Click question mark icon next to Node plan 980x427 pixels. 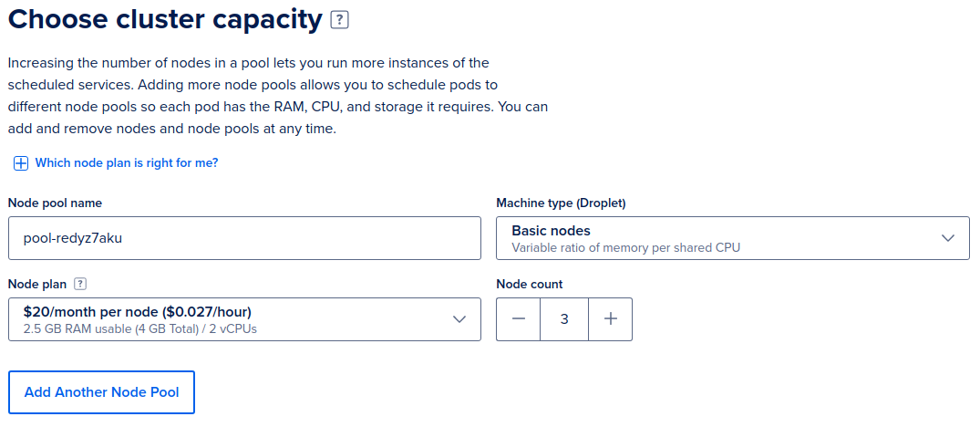(79, 284)
